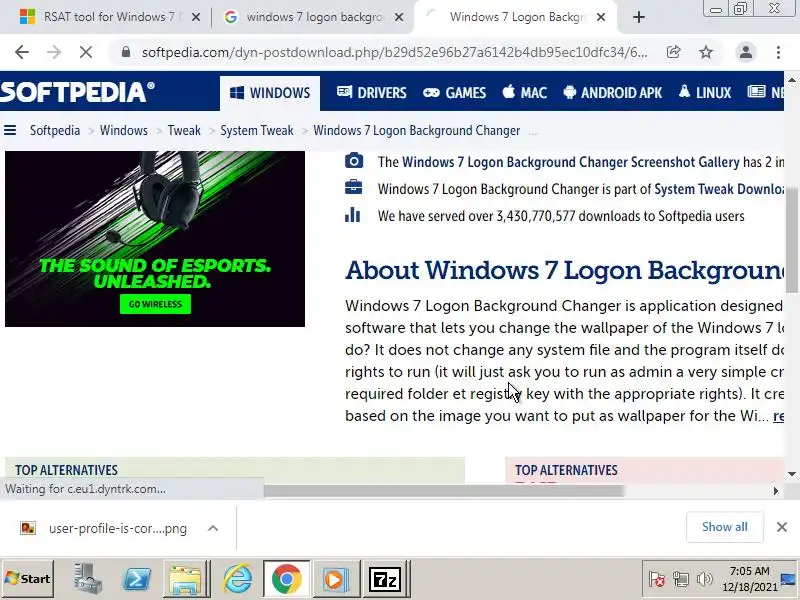Open Chrome profile avatar

(x=745, y=52)
